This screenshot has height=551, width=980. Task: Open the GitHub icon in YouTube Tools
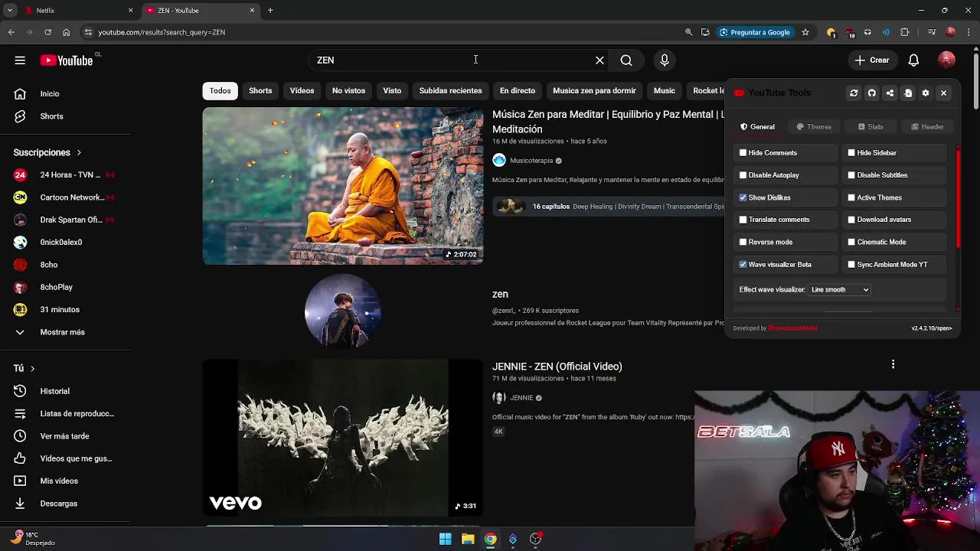click(871, 93)
